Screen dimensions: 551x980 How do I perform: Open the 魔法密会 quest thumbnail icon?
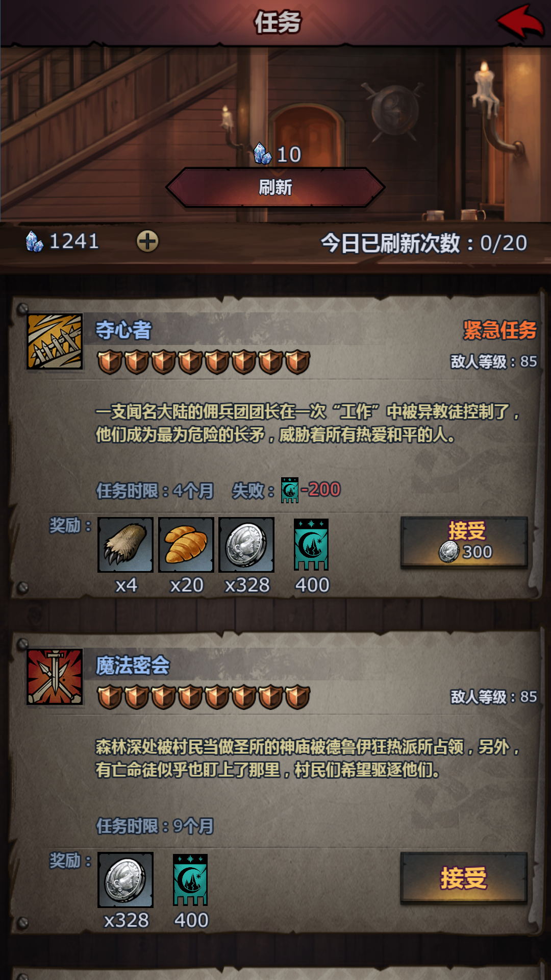[x=55, y=677]
